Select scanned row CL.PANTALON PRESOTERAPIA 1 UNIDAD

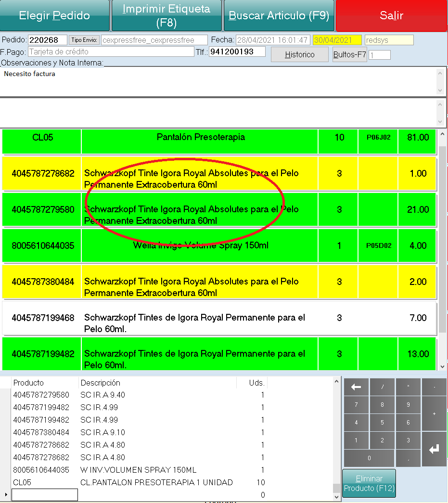(139, 482)
